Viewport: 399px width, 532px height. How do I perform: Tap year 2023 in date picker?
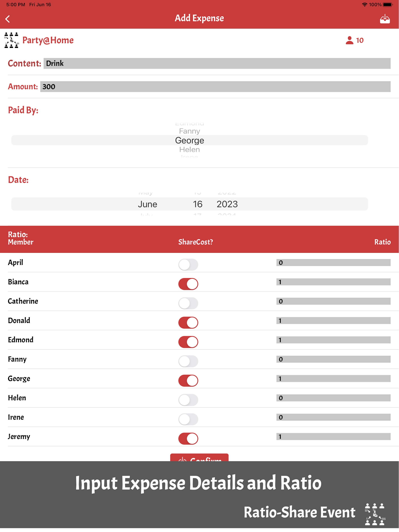227,204
